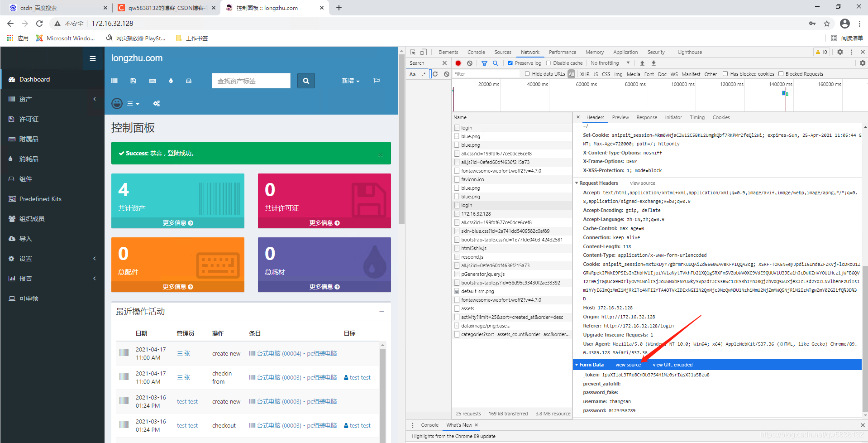Click in the 查找资产标签 search field
The height and width of the screenshot is (443, 868).
[x=251, y=81]
